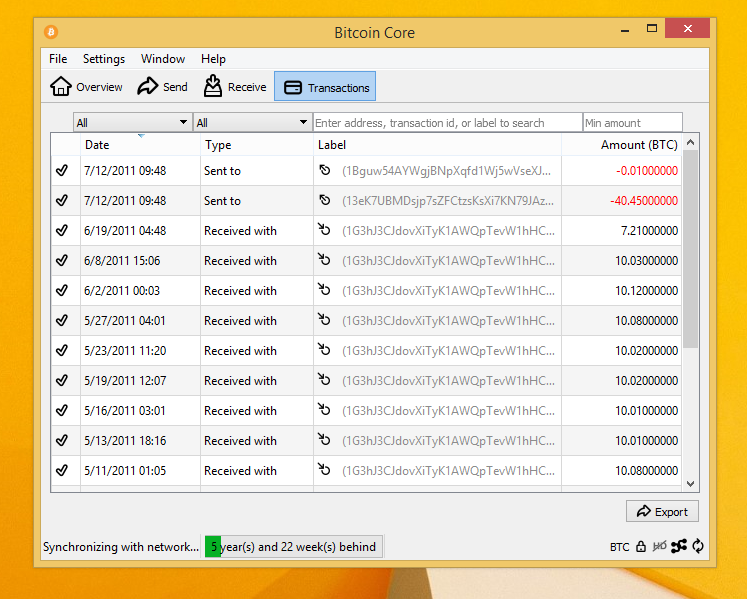The width and height of the screenshot is (747, 599).
Task: Expand the date range filter dropdown
Action: coord(132,122)
